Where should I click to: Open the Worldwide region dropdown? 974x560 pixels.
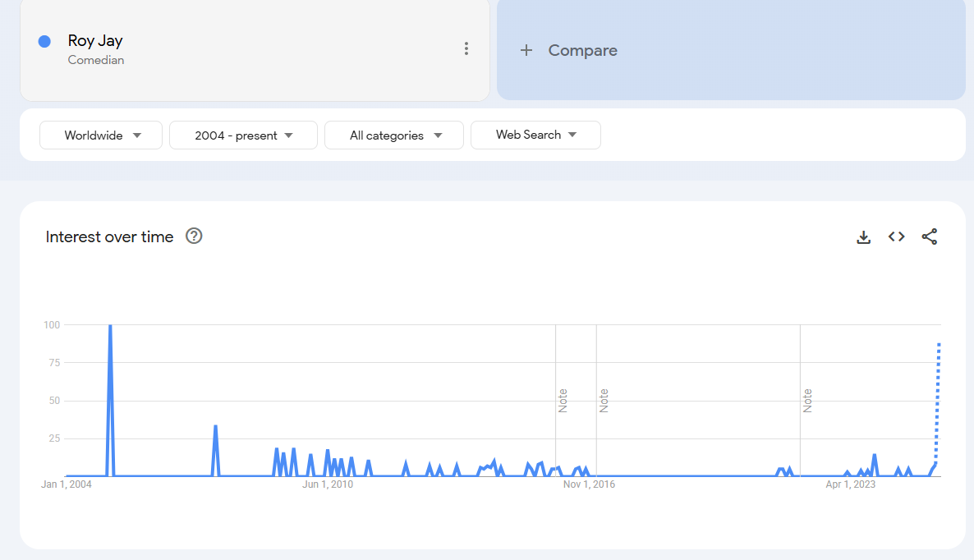click(x=101, y=135)
